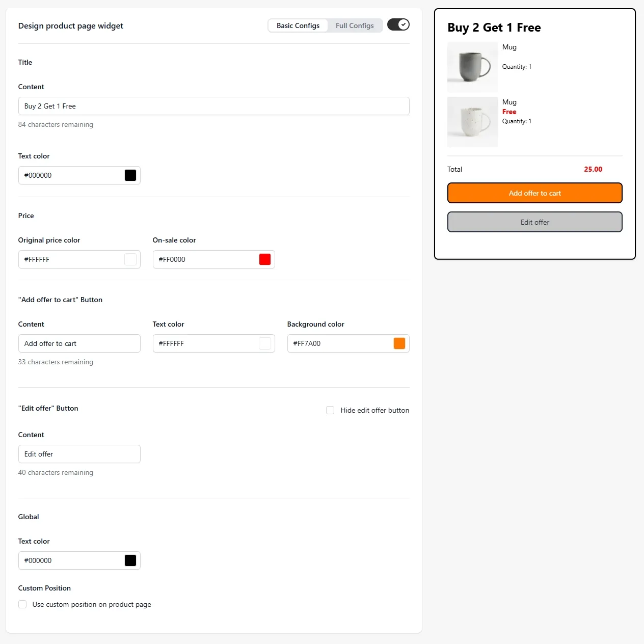Check Hide edit offer button checkbox

pyautogui.click(x=330, y=410)
